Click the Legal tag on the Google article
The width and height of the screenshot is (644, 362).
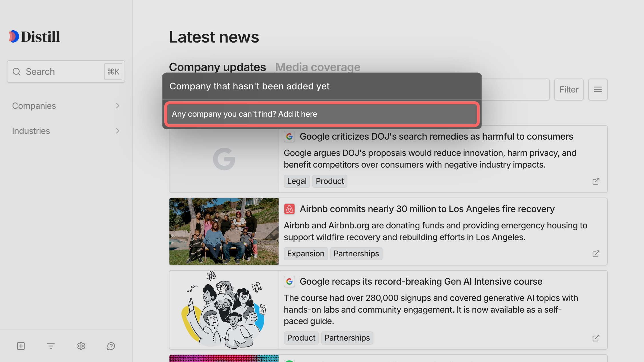(x=297, y=181)
